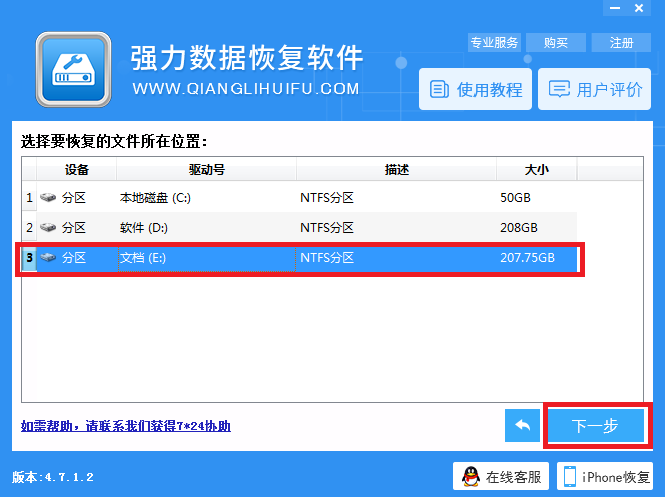Click row number 1
This screenshot has width=665, height=497.
pyautogui.click(x=29, y=198)
